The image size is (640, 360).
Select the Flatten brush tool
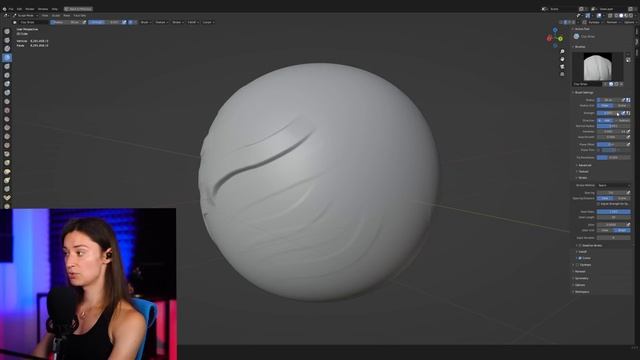[x=7, y=119]
